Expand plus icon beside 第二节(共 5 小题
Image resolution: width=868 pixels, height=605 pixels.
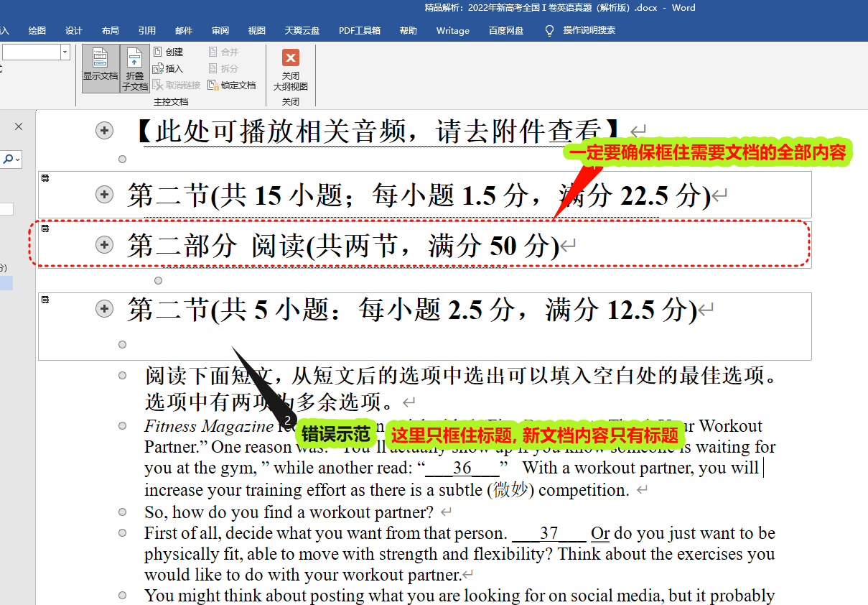[x=105, y=309]
